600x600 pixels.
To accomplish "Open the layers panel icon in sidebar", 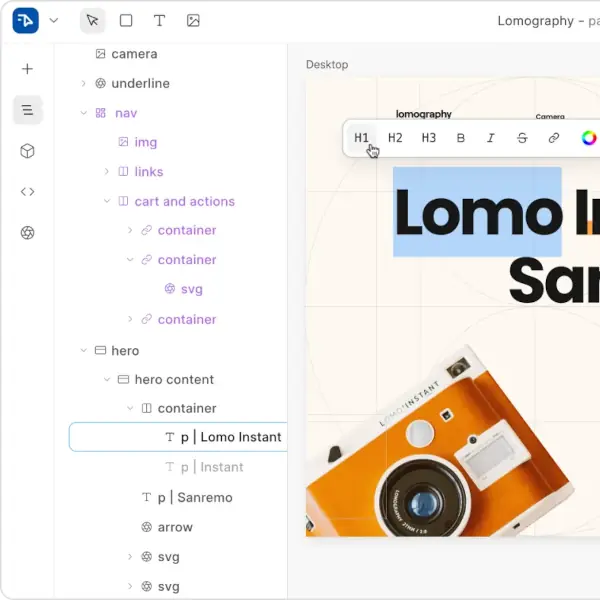I will 28,110.
